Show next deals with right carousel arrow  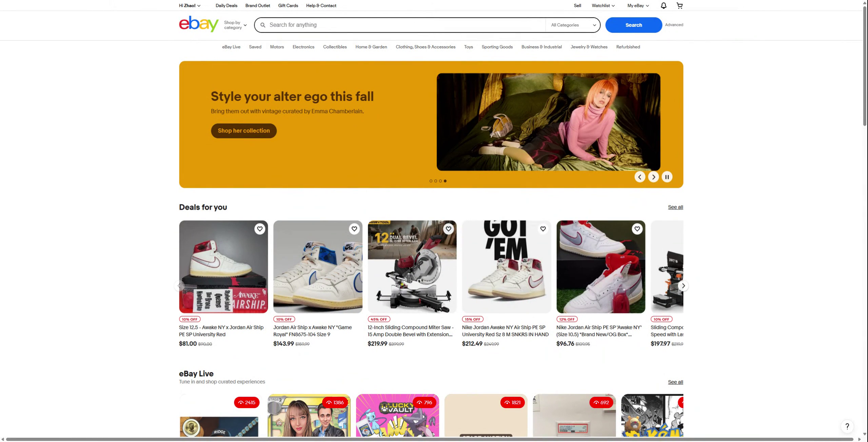683,286
